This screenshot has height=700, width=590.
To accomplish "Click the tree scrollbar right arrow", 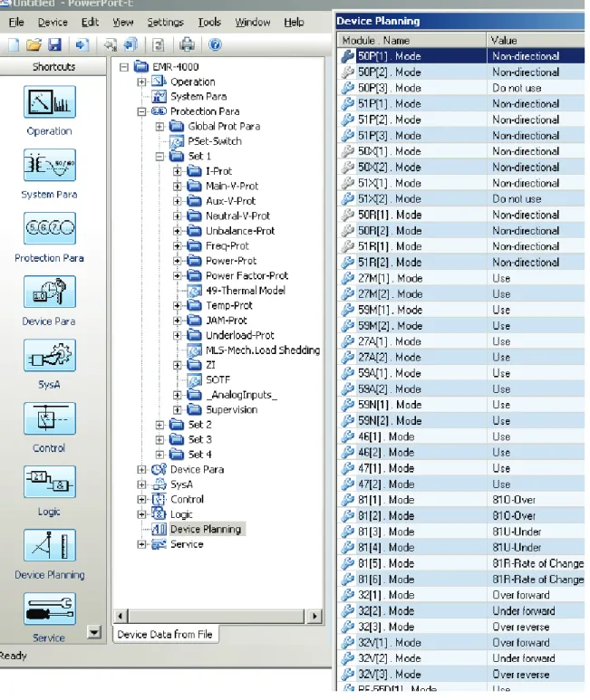I will point(314,616).
